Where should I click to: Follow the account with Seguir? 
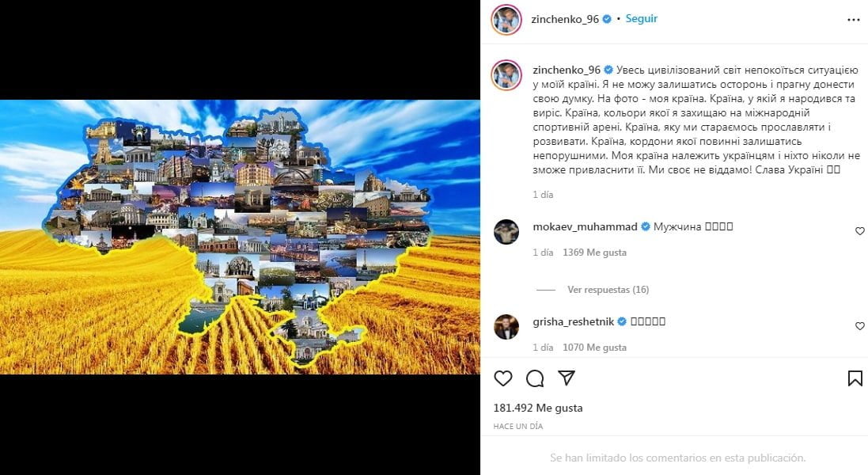pos(642,19)
